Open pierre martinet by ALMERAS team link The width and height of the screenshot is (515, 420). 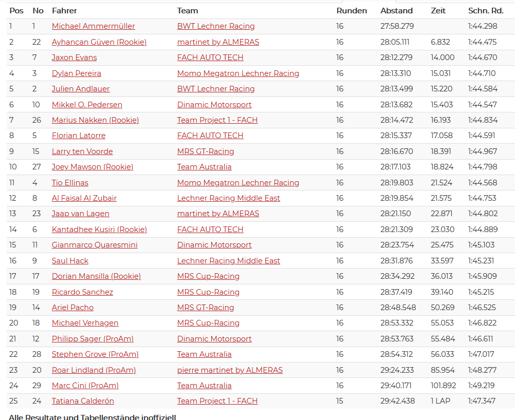click(x=230, y=370)
